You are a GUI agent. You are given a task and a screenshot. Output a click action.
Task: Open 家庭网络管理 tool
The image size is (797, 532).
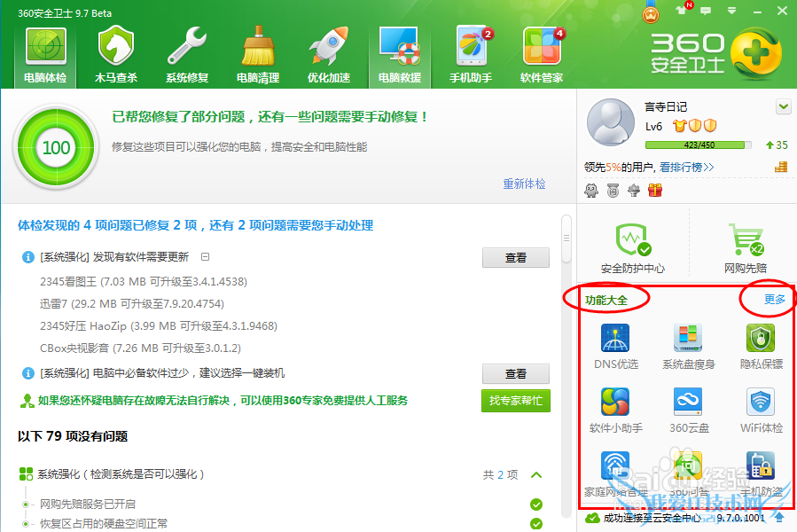point(615,474)
